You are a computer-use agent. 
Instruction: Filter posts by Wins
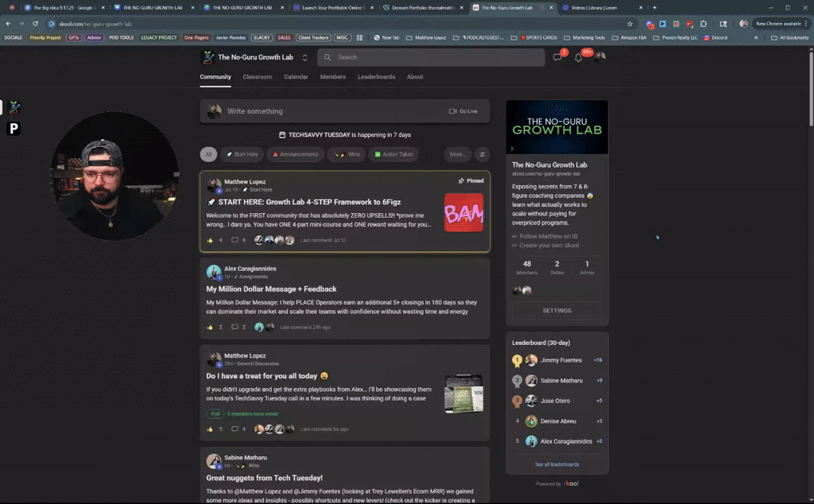[347, 154]
